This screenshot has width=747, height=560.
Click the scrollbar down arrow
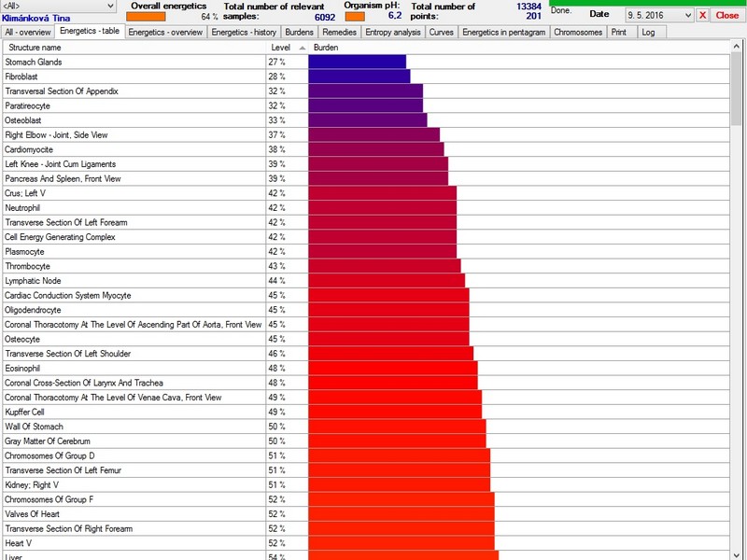click(736, 554)
